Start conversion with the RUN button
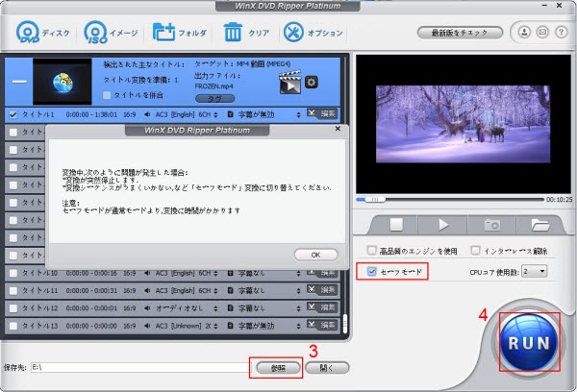 529,342
